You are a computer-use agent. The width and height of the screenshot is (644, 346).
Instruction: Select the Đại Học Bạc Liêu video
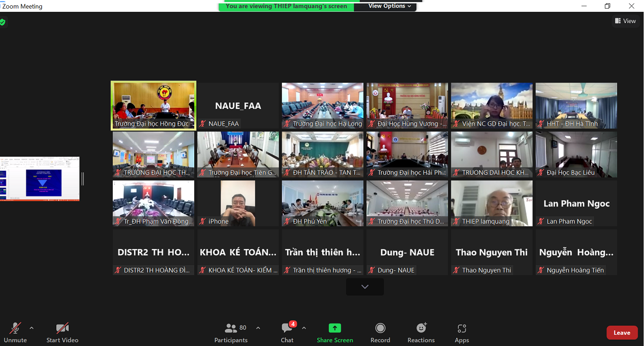[x=576, y=154]
